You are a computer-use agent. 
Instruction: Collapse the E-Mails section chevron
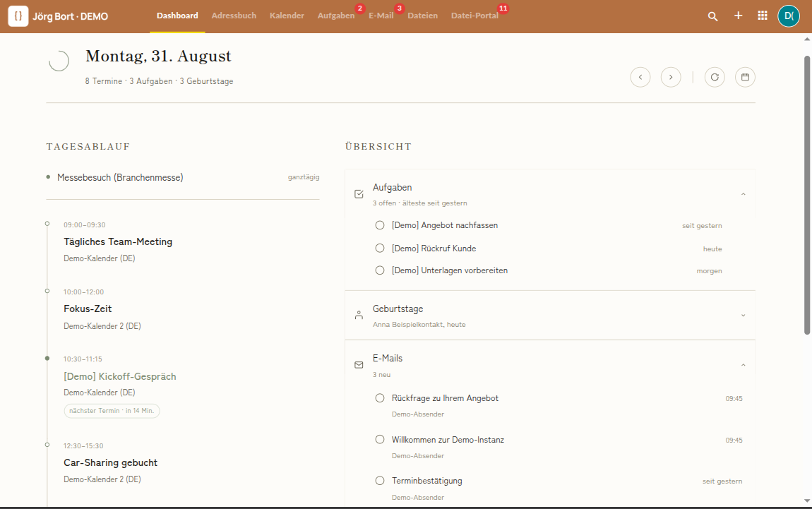pyautogui.click(x=743, y=365)
